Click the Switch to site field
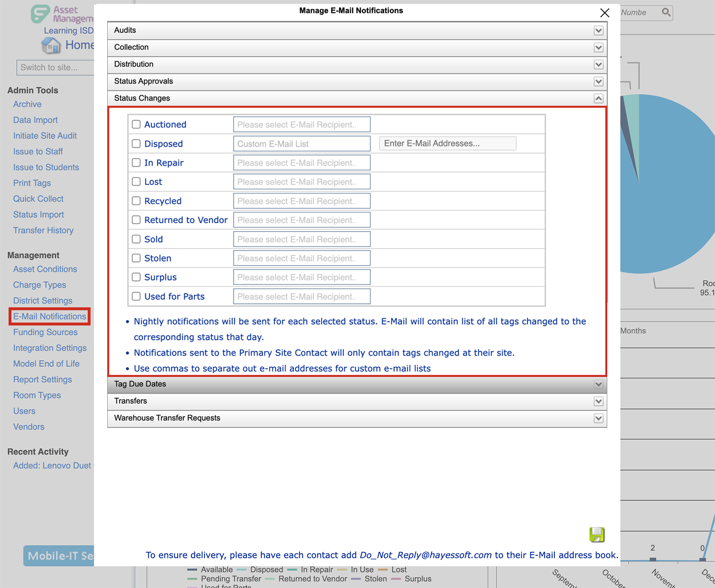 [55, 67]
